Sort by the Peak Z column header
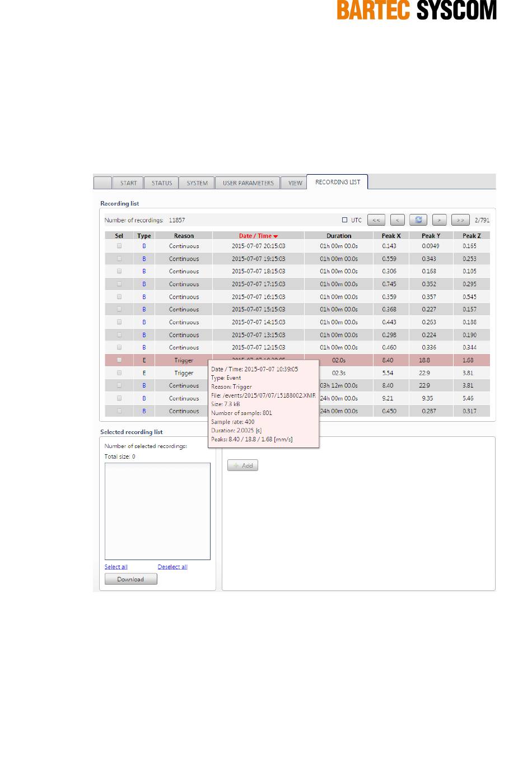Image resolution: width=532 pixels, height=783 pixels. pyautogui.click(x=472, y=236)
